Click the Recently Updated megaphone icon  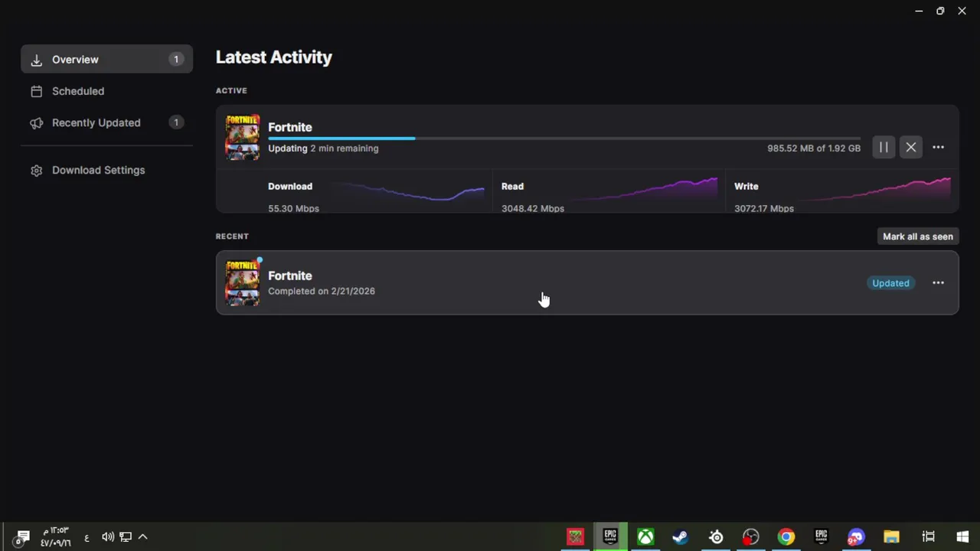[x=36, y=122]
